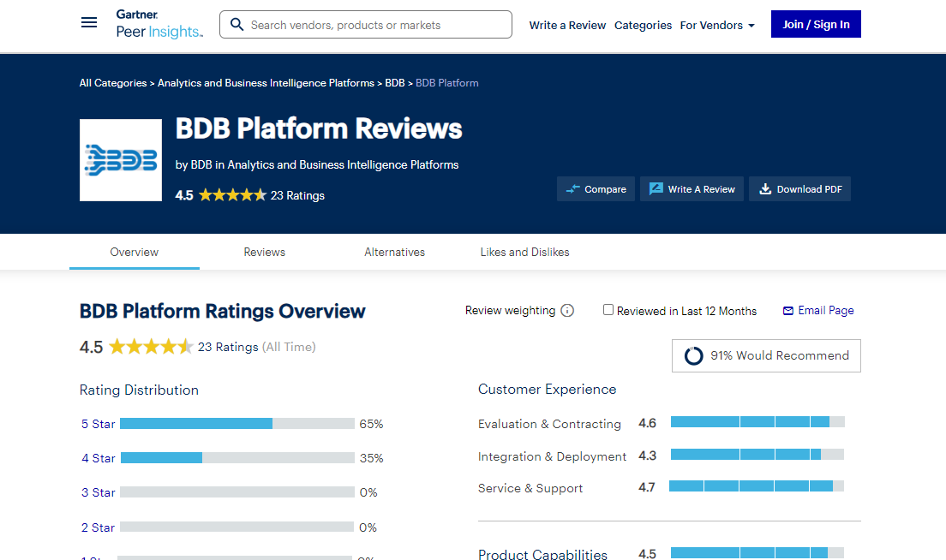Click the BDB Platform breadcrumb text

(447, 82)
